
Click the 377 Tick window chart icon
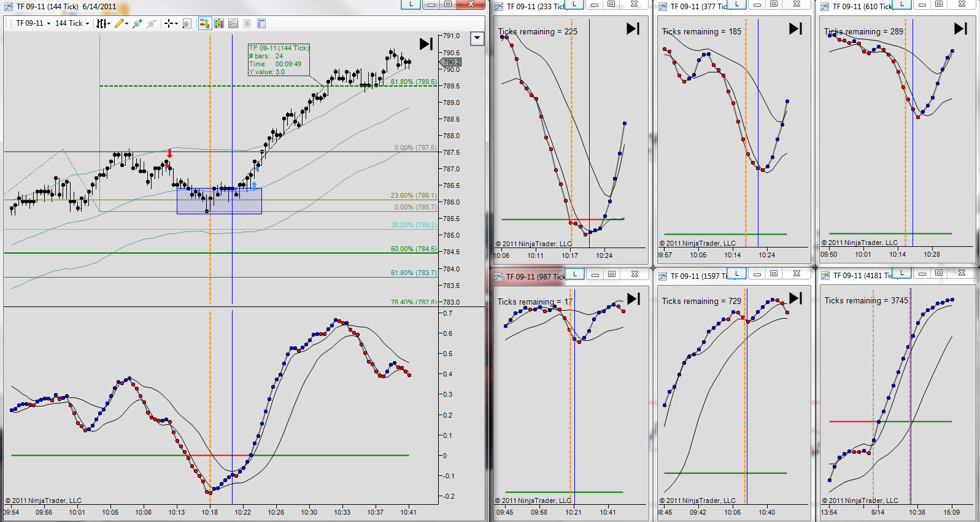coord(663,7)
